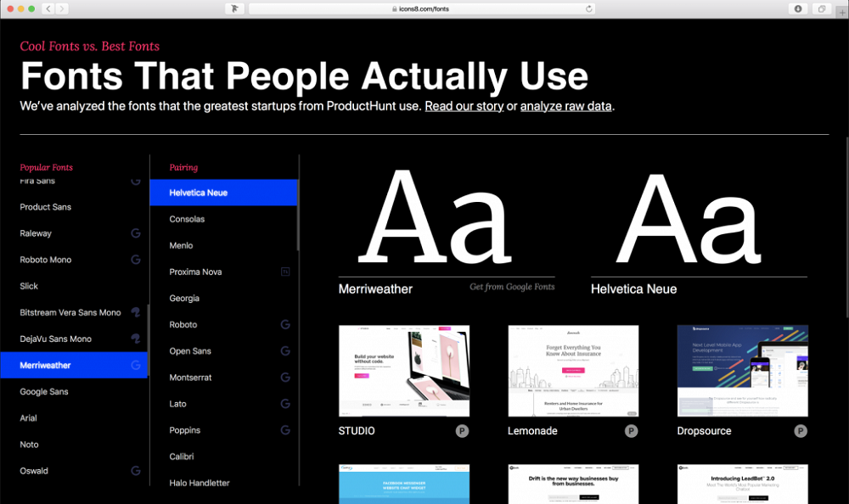Click the Dropsource website thumbnail
849x504 pixels.
click(x=742, y=371)
